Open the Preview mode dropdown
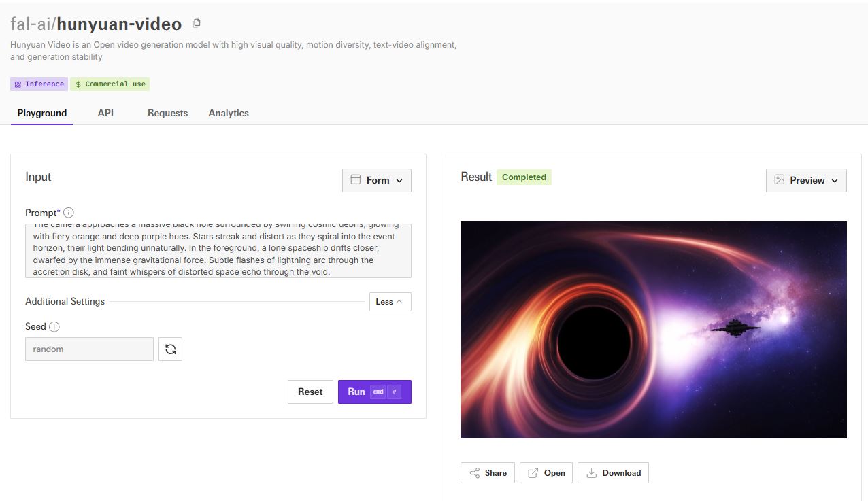Image resolution: width=868 pixels, height=501 pixels. (806, 180)
